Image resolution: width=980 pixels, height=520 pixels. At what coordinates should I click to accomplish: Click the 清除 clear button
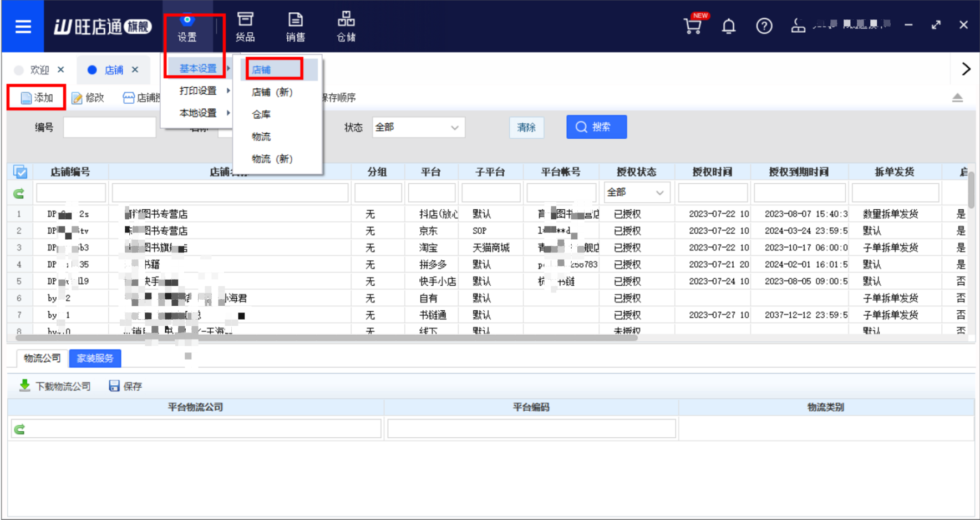click(526, 128)
